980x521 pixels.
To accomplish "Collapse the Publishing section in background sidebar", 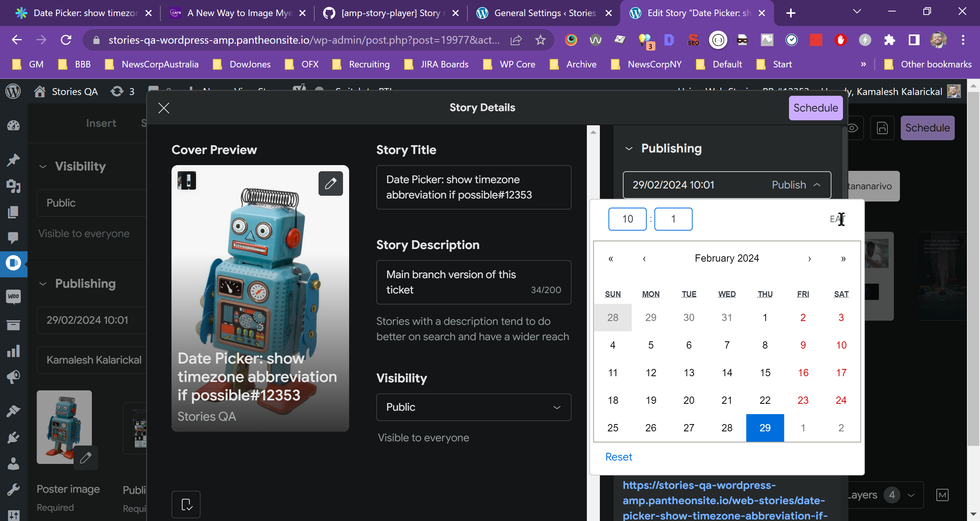I will tap(43, 284).
